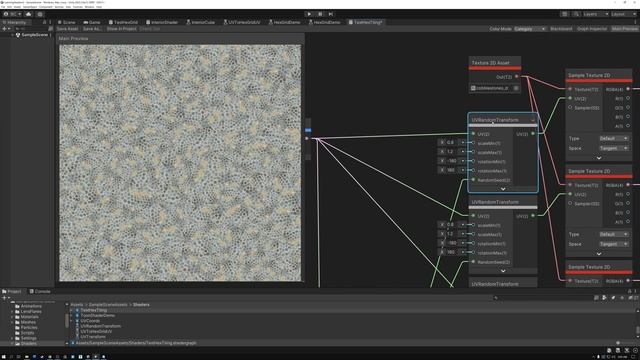The image size is (640, 360).
Task: Click the RGBA(4) output port on the first Sample Texture 2D
Action: coord(628,89)
